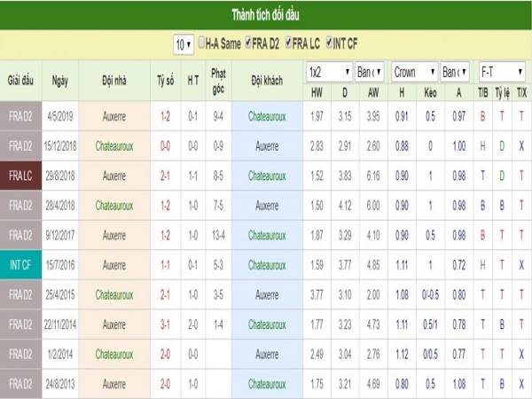532x399 pixels.
Task: Open Chateauroux home team link in 15/12/2018 row
Action: [114, 146]
